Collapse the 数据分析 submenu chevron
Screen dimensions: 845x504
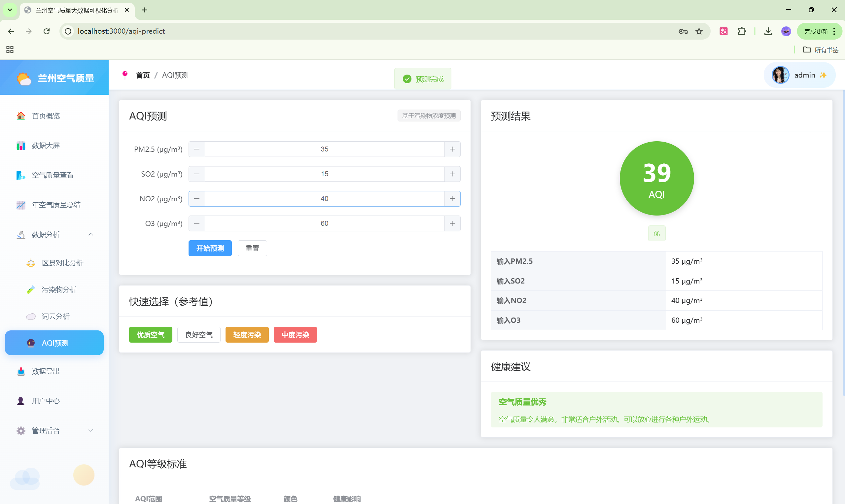pyautogui.click(x=91, y=234)
